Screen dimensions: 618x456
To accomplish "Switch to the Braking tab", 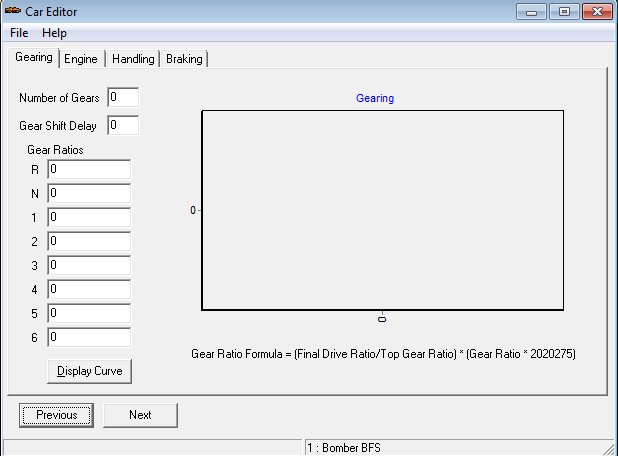I will click(x=184, y=59).
